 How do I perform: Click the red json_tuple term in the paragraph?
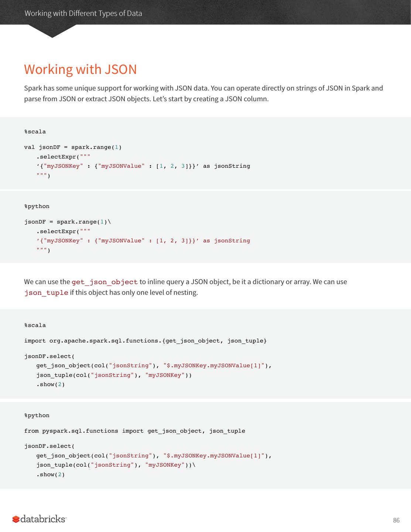point(46,293)
